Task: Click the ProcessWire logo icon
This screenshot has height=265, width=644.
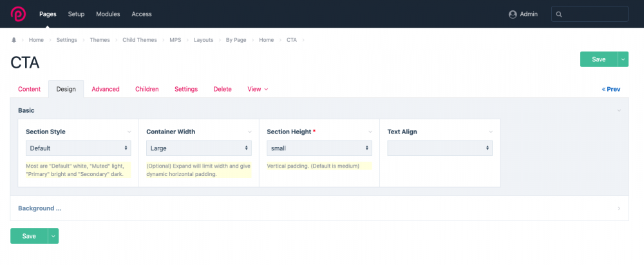Action: click(x=19, y=14)
